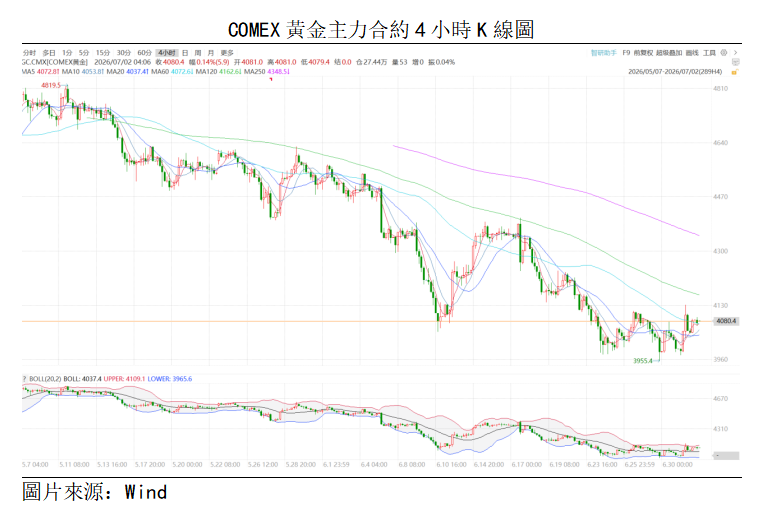Click the F9 deep data button
Image resolution: width=766 pixels, height=515 pixels.
626,52
